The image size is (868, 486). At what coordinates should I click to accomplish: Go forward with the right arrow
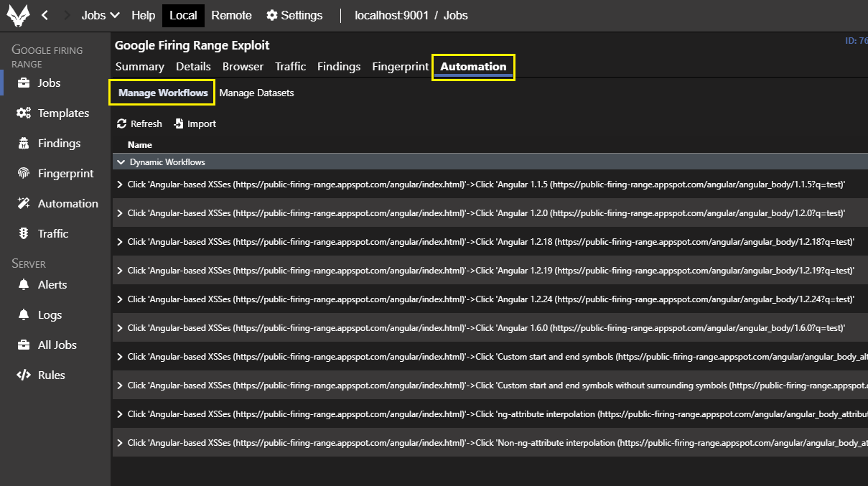pos(67,15)
